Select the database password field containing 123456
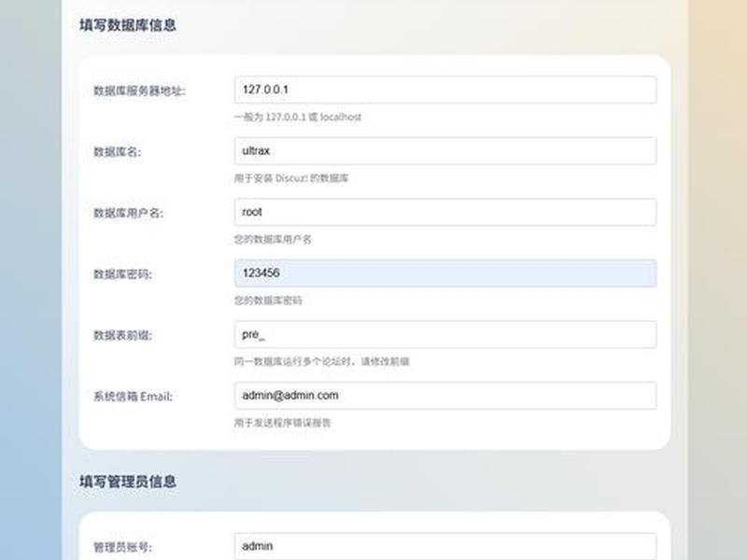747x560 pixels. (x=445, y=273)
